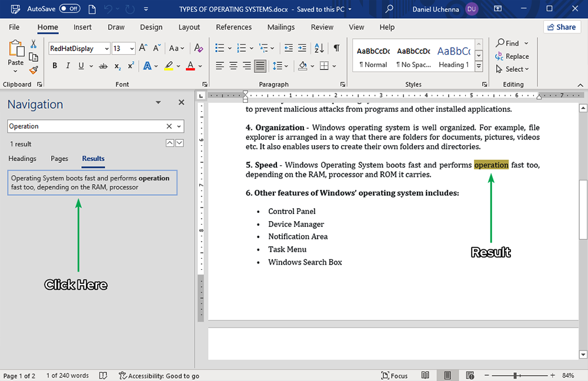Open the Layout ribbon tab
588x381 pixels.
coord(189,27)
